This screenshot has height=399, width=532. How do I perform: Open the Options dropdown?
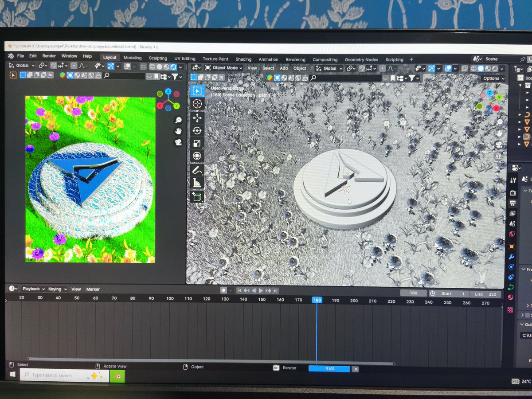(x=493, y=78)
